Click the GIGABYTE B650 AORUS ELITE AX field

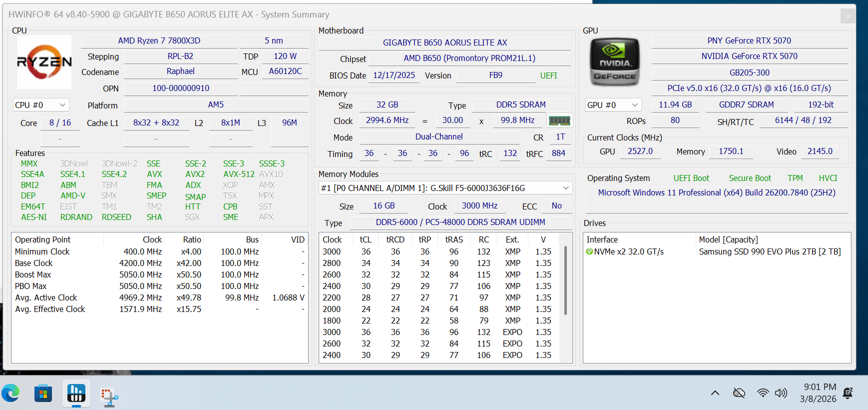click(445, 42)
